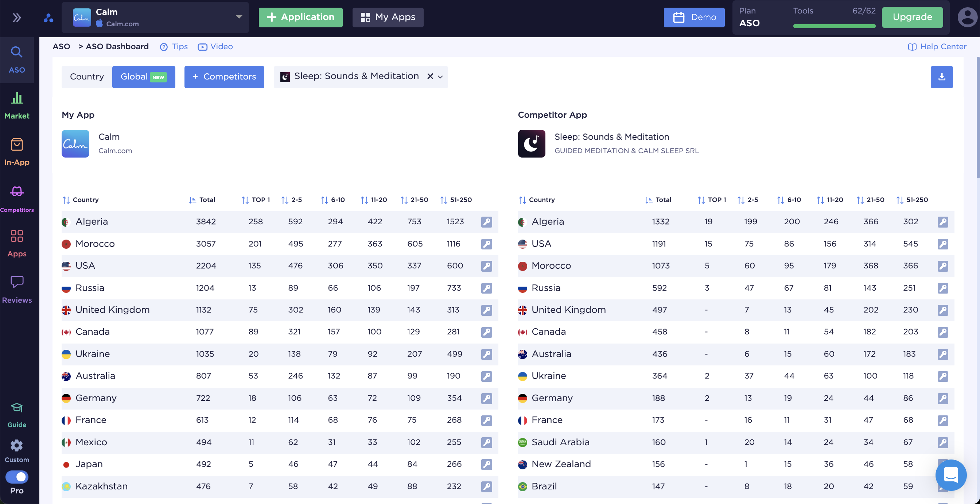980x504 pixels.
Task: Open the Guide section in sidebar
Action: click(17, 415)
